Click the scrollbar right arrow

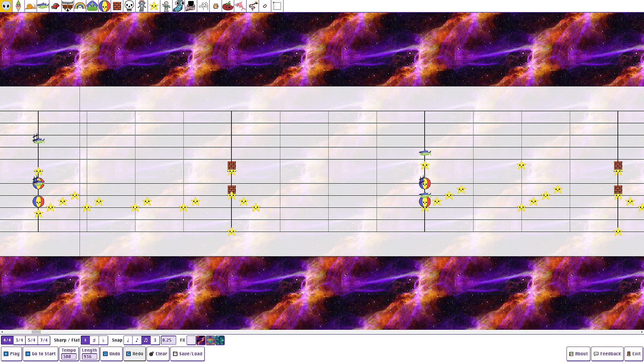[642, 332]
